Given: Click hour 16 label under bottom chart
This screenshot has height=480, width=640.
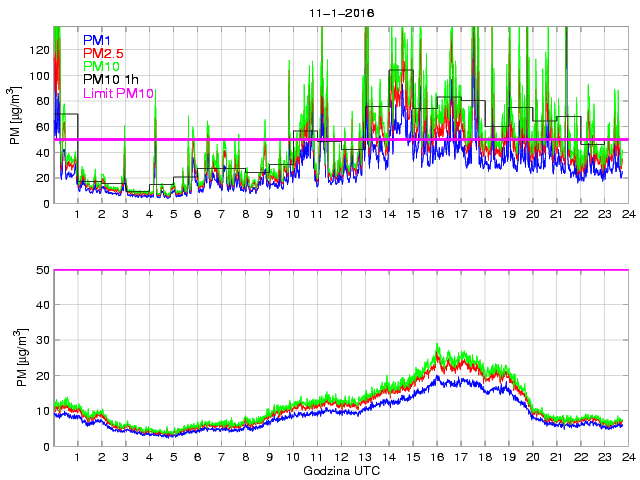Looking at the screenshot, I should [x=437, y=457].
